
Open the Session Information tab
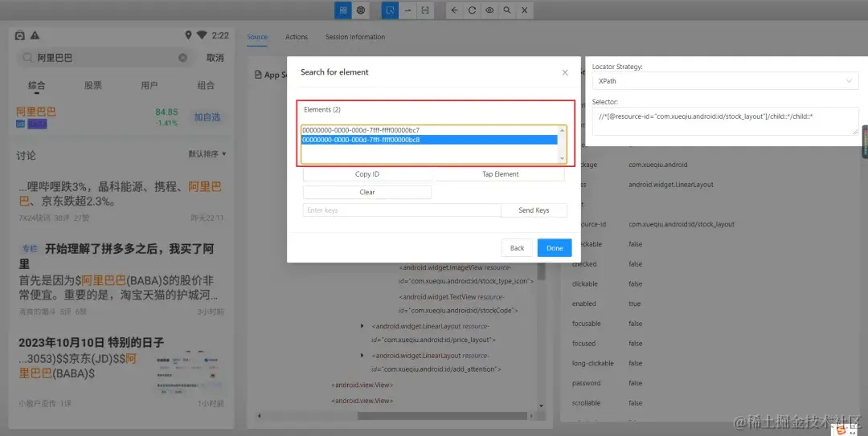pos(355,37)
